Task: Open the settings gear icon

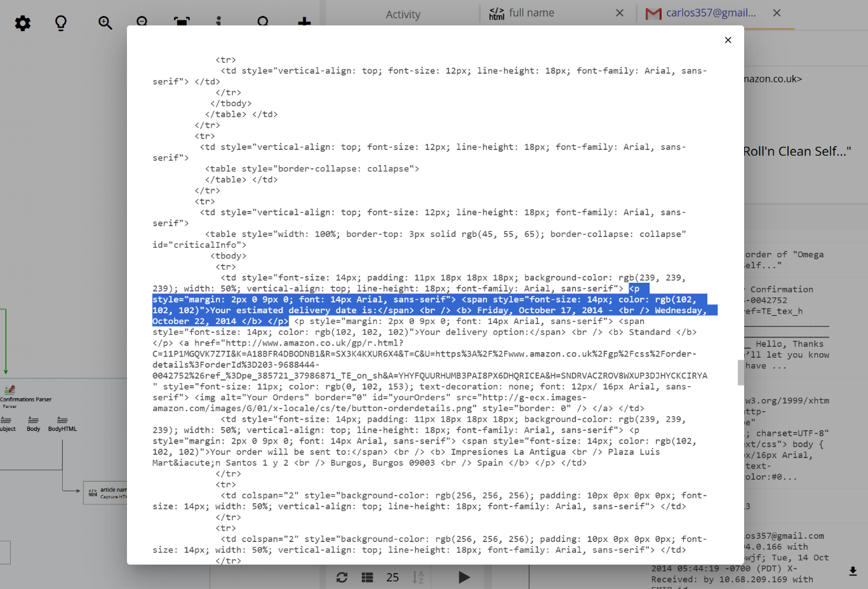Action: point(22,23)
